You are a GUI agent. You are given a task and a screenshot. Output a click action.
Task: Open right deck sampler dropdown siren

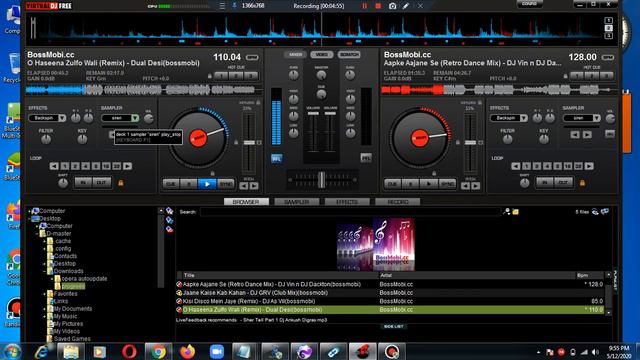pyautogui.click(x=582, y=118)
